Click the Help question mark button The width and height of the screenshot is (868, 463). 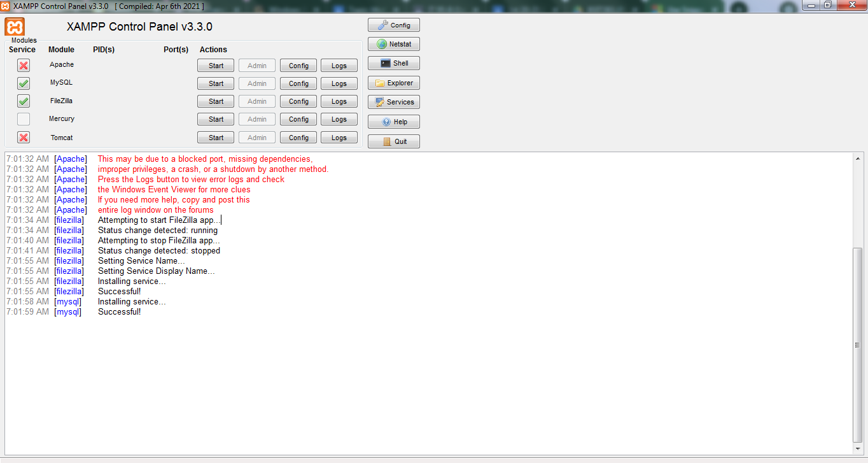393,122
